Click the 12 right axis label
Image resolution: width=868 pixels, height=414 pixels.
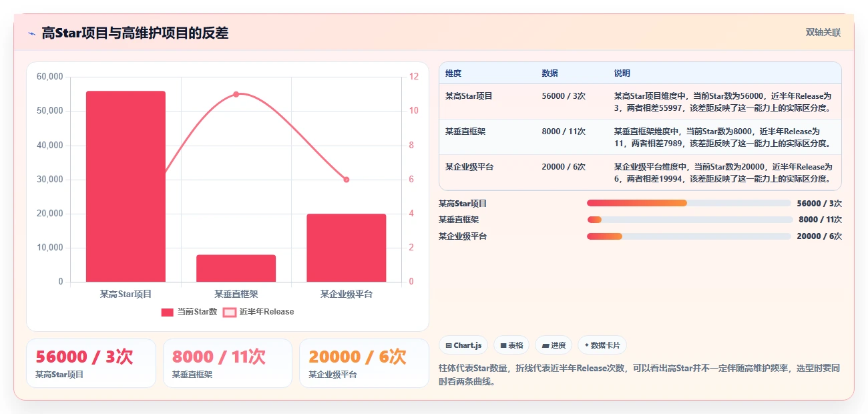pyautogui.click(x=414, y=77)
